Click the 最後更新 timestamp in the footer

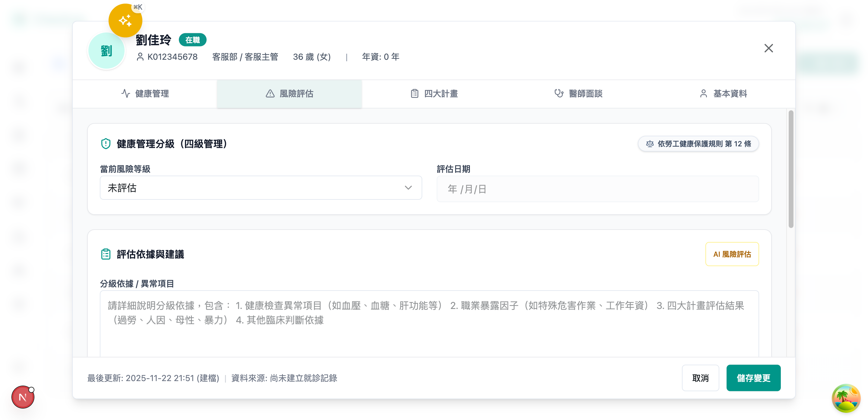[153, 378]
